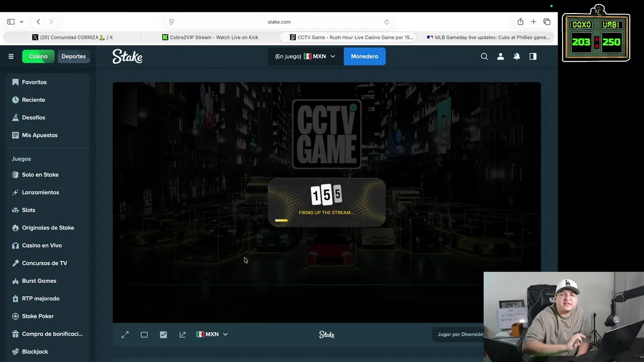Expand the Safari sidebar dropdown arrow
The image size is (644, 362).
point(22,22)
